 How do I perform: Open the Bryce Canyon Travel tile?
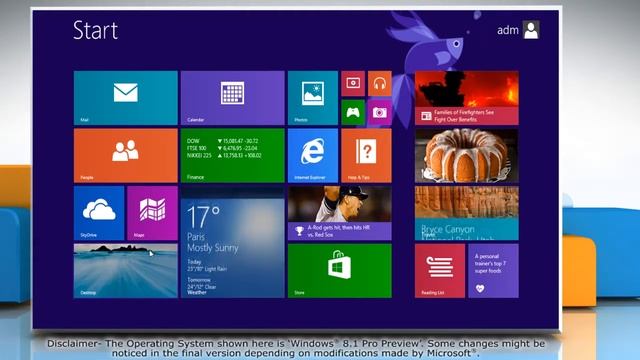pos(467,213)
